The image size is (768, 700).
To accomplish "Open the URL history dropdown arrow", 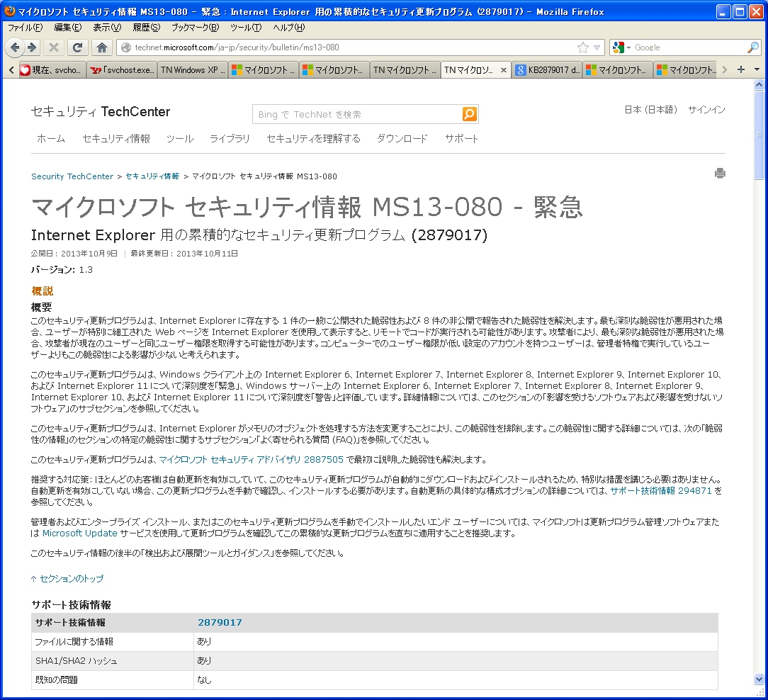I will click(597, 47).
